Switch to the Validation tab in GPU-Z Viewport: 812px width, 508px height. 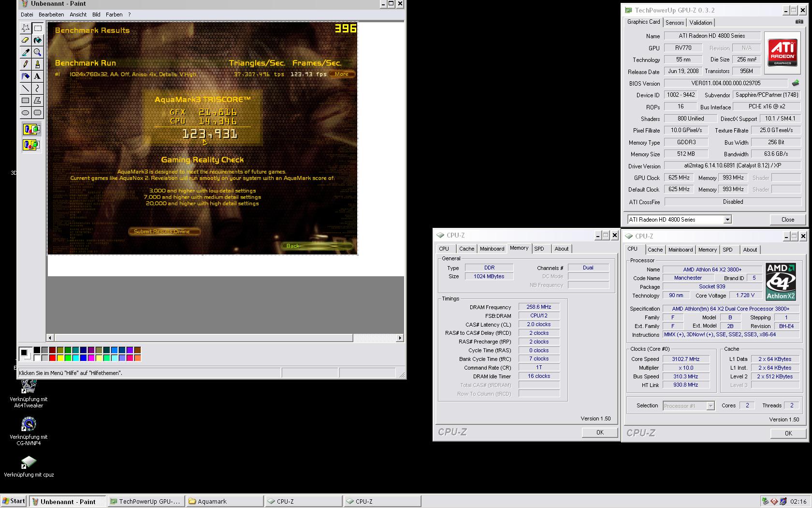(701, 23)
